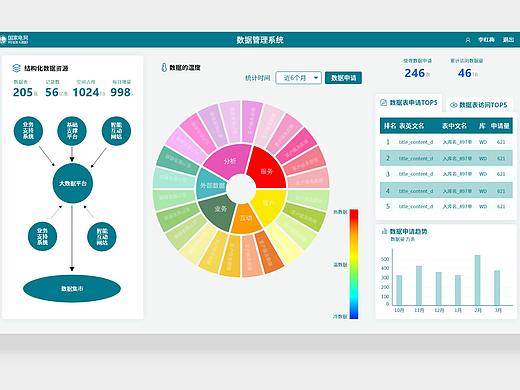Click the pink 分析 wheel segment
The width and height of the screenshot is (520, 390).
(229, 161)
